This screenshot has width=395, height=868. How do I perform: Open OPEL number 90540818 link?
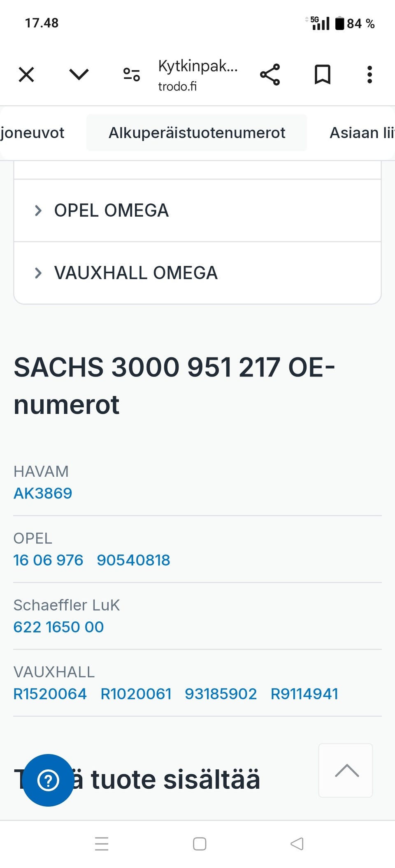pyautogui.click(x=133, y=560)
